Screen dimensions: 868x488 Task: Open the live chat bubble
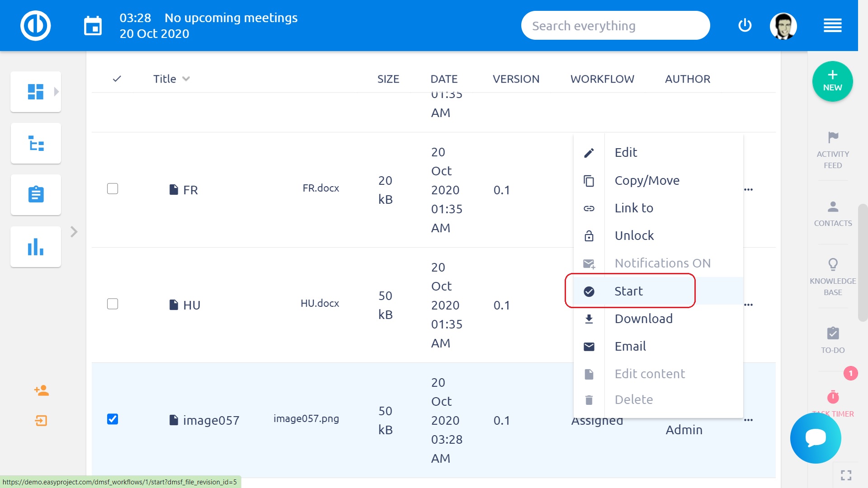click(816, 438)
